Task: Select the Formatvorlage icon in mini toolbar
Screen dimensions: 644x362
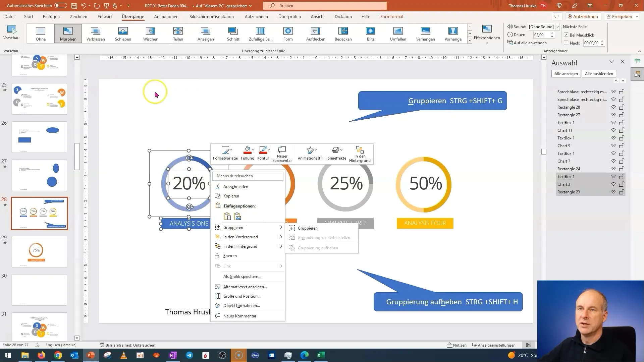Action: 225,153
